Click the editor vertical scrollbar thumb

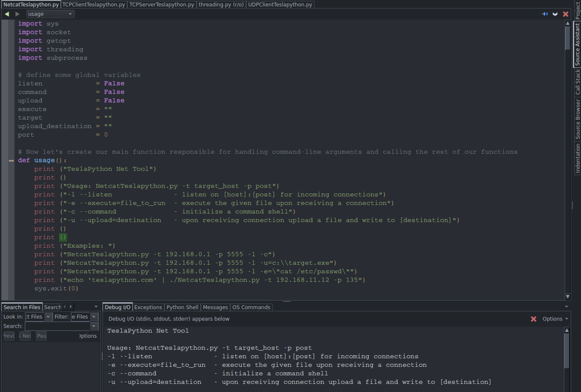pos(568,38)
